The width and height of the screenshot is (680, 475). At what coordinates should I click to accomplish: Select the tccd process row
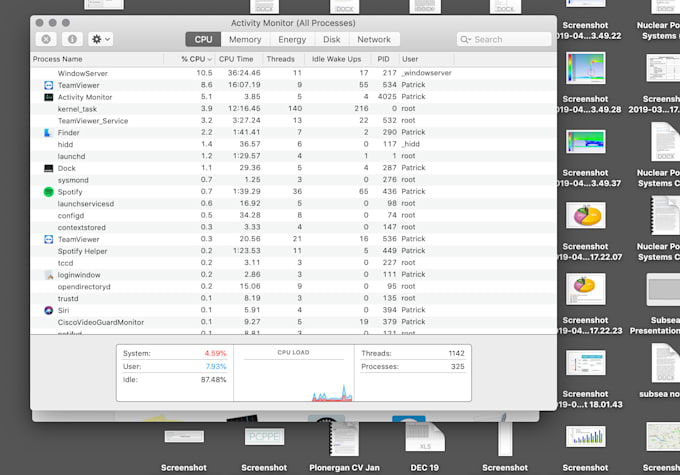click(294, 262)
